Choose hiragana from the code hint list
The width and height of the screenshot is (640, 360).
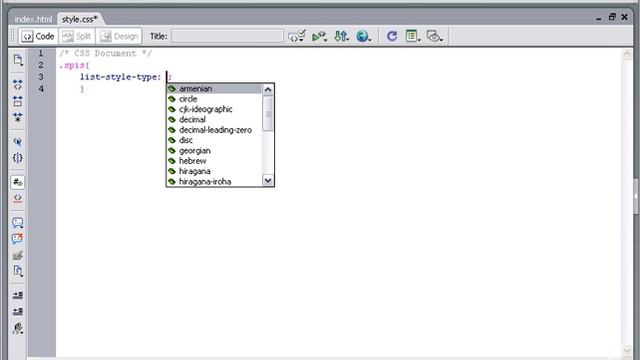point(214,171)
